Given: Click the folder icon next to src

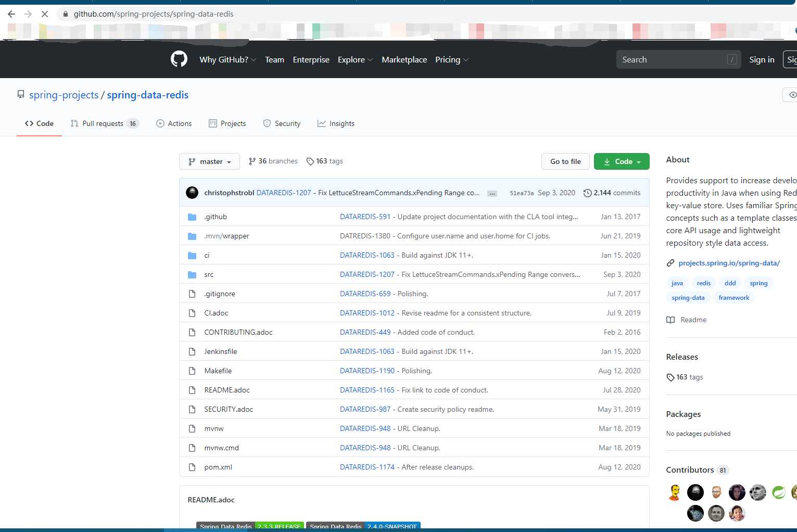Looking at the screenshot, I should (192, 274).
